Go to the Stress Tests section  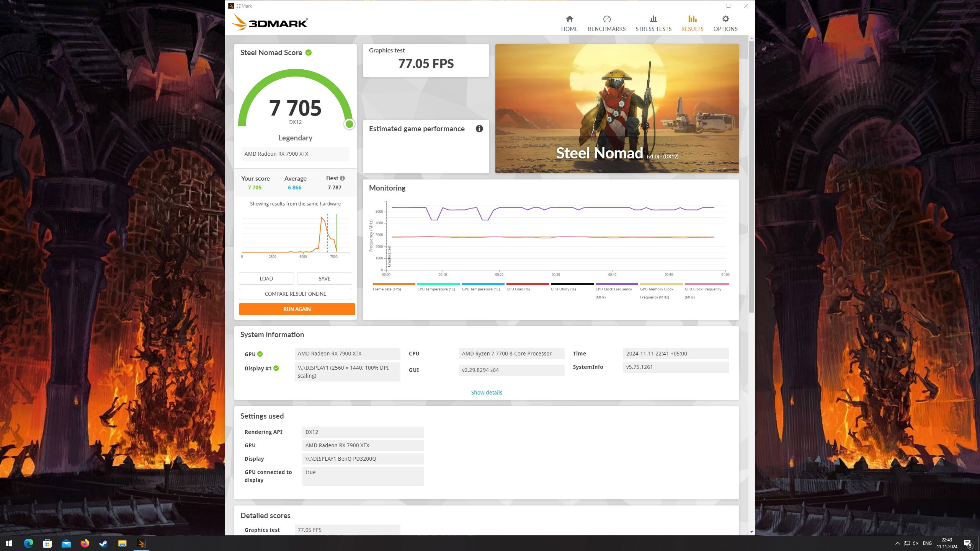click(x=653, y=23)
